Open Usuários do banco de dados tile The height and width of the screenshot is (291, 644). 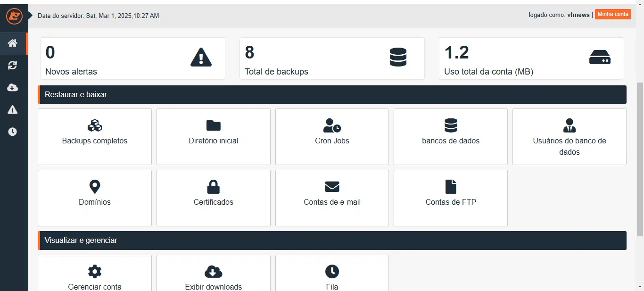tap(569, 136)
